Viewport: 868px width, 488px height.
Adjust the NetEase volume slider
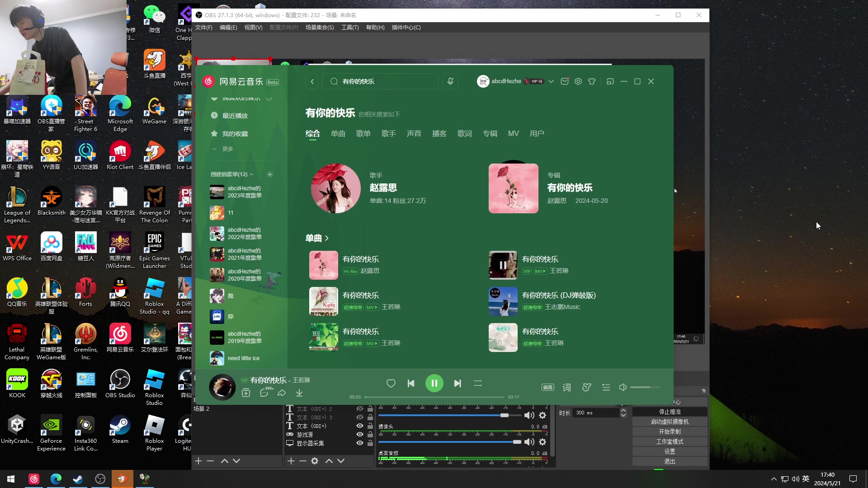[645, 387]
